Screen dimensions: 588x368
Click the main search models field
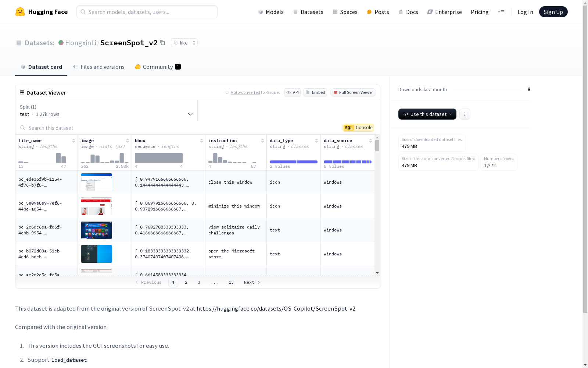tap(147, 12)
